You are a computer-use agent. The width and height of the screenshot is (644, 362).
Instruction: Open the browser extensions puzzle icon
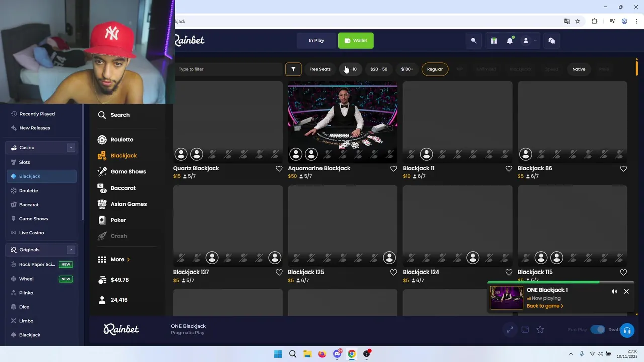tap(595, 21)
